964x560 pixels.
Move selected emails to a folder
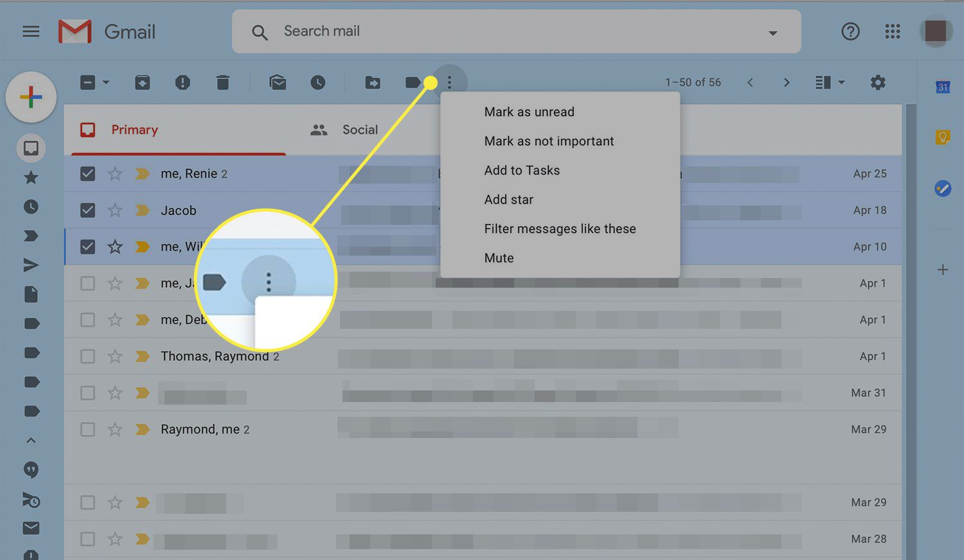(373, 82)
